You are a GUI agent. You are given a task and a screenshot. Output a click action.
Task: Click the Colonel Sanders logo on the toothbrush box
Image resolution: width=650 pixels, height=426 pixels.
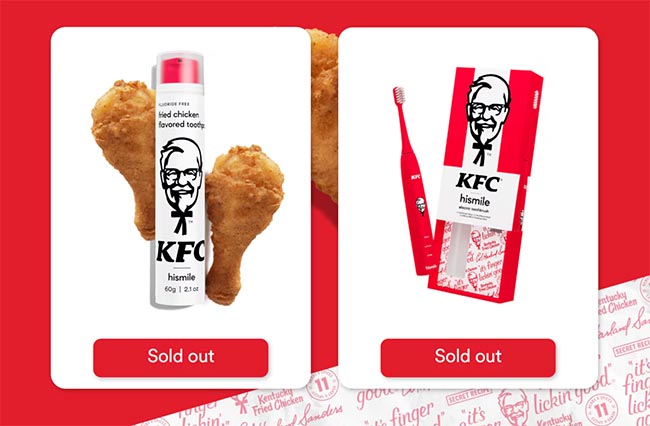[488, 119]
